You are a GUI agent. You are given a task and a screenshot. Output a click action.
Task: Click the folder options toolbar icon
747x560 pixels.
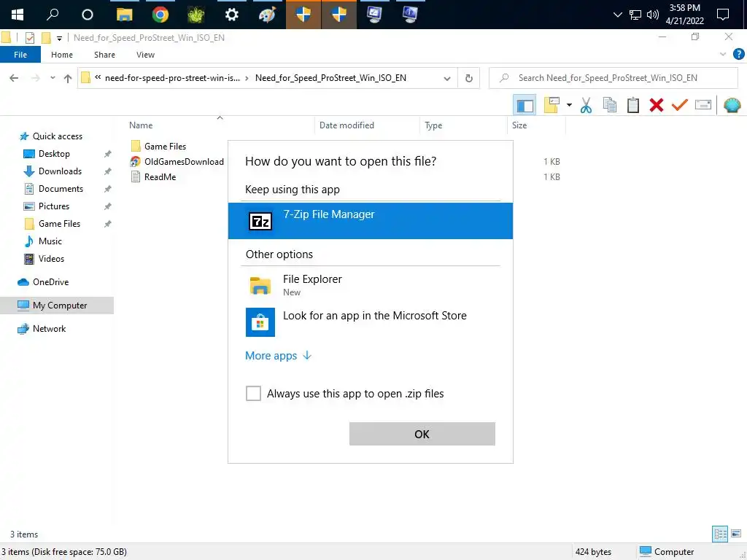(551, 105)
